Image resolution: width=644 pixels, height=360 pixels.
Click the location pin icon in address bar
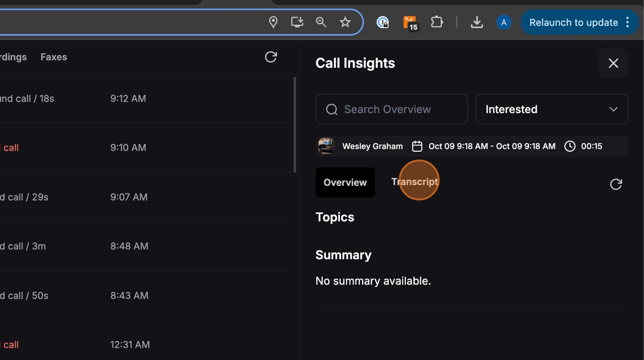pyautogui.click(x=273, y=22)
